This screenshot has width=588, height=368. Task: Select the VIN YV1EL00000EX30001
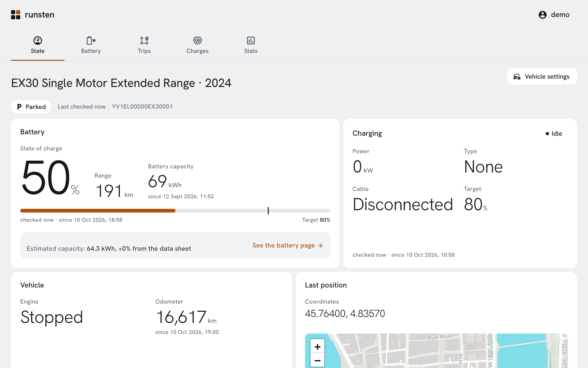point(142,106)
